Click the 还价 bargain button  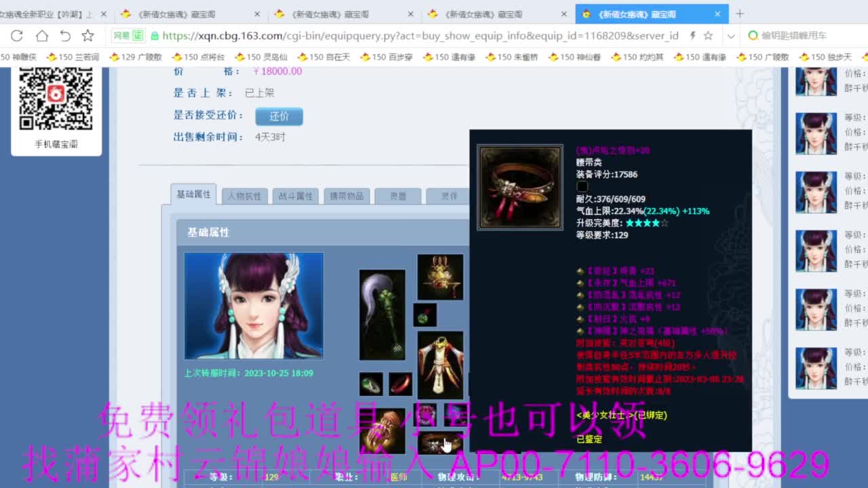point(279,116)
